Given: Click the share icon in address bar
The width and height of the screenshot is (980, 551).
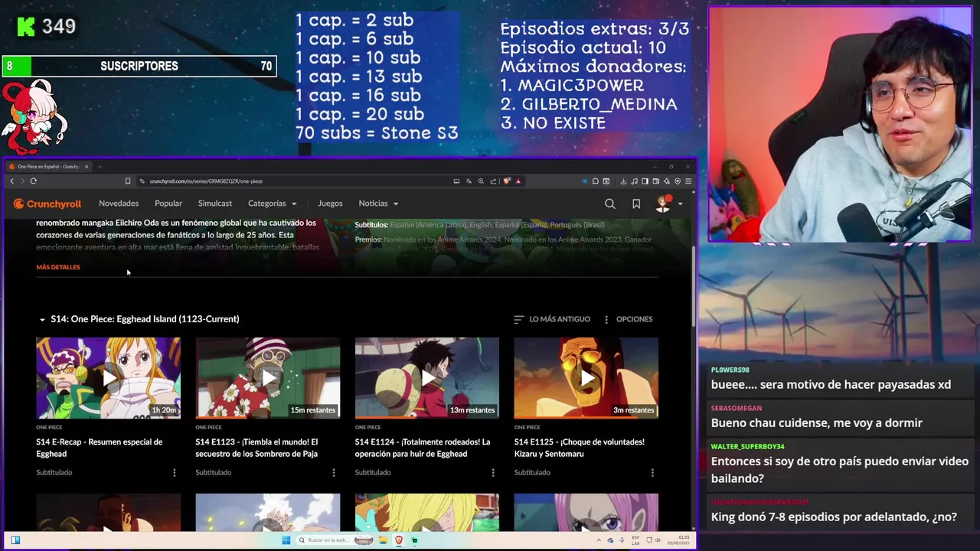Looking at the screenshot, I should click(493, 181).
